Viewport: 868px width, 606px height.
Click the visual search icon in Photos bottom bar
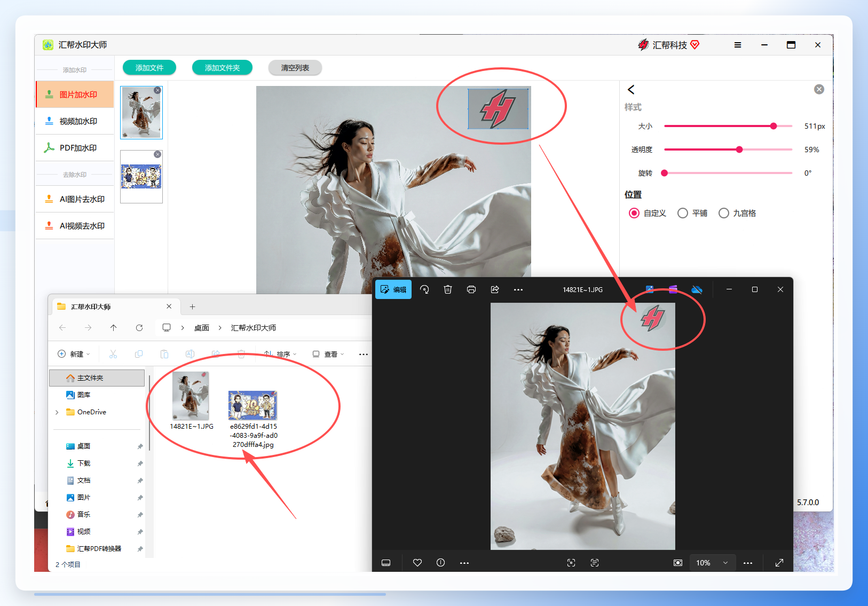[x=571, y=563]
